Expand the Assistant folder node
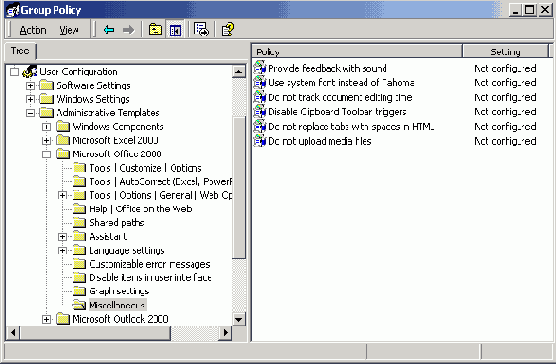This screenshot has width=556, height=364. tap(62, 237)
